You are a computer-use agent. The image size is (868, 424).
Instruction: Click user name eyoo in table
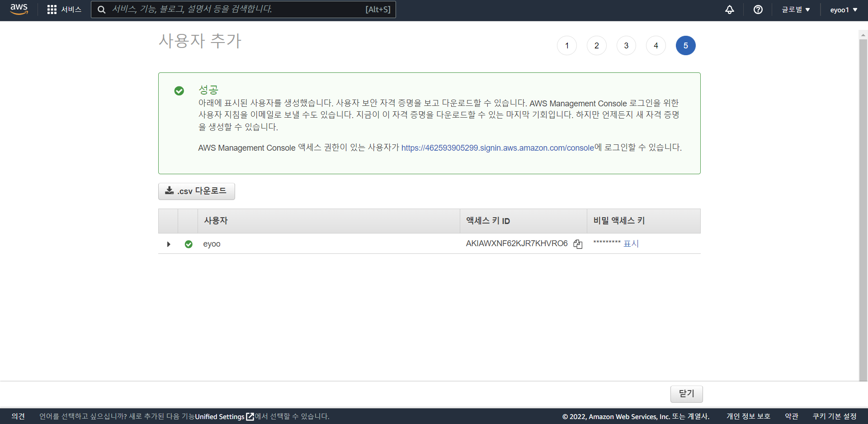tap(212, 244)
